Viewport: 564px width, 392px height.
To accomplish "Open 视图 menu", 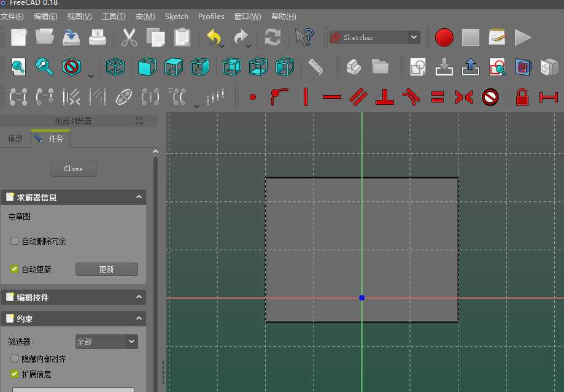I will (80, 17).
